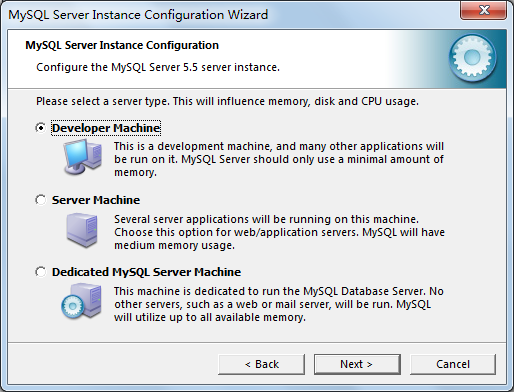Click the Server Machine tower icon
Screen dimensions: 514x392
(82, 230)
